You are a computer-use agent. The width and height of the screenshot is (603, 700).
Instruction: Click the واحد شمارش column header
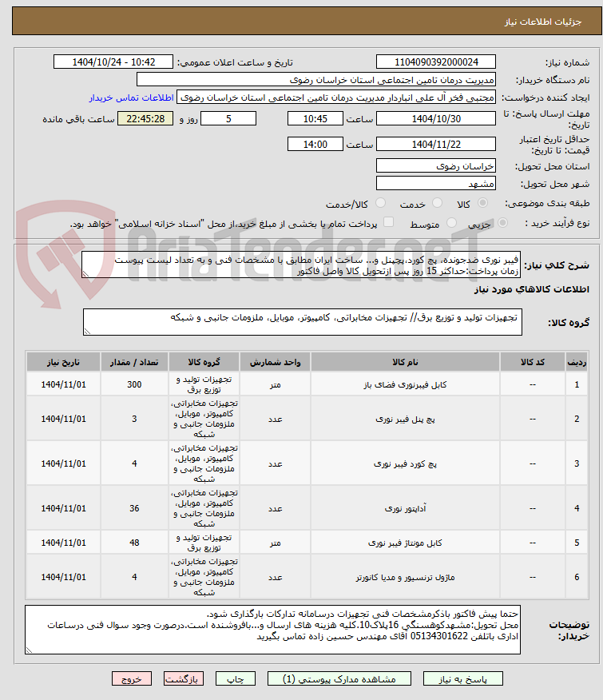pyautogui.click(x=275, y=362)
